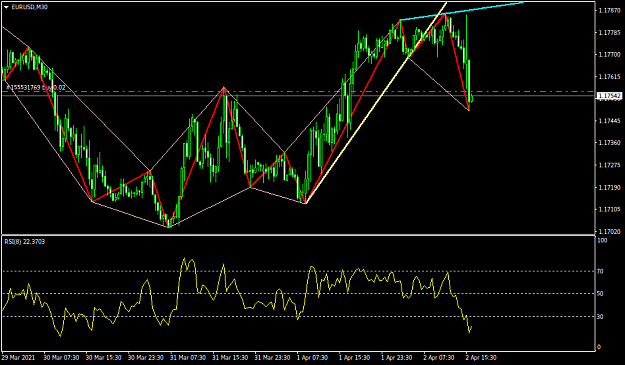The height and width of the screenshot is (365, 625).
Task: Open the triangle menu beside EURUSD,M30
Action: point(6,7)
